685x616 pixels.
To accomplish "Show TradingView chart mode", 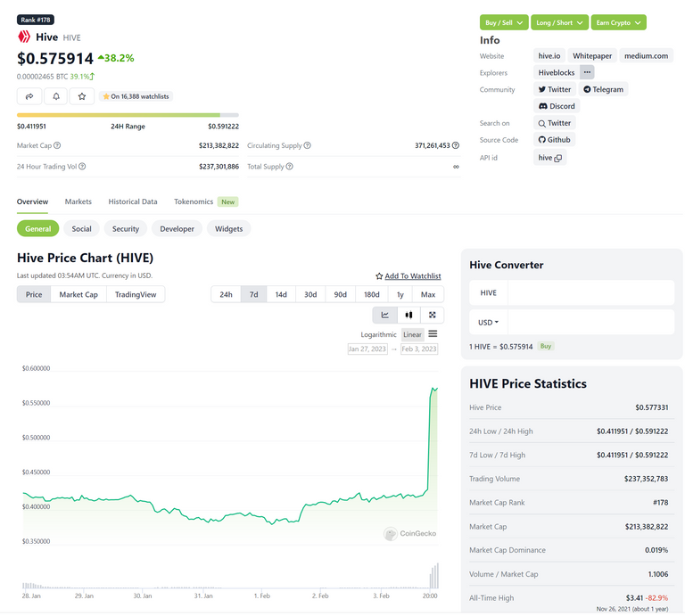I will coord(136,295).
